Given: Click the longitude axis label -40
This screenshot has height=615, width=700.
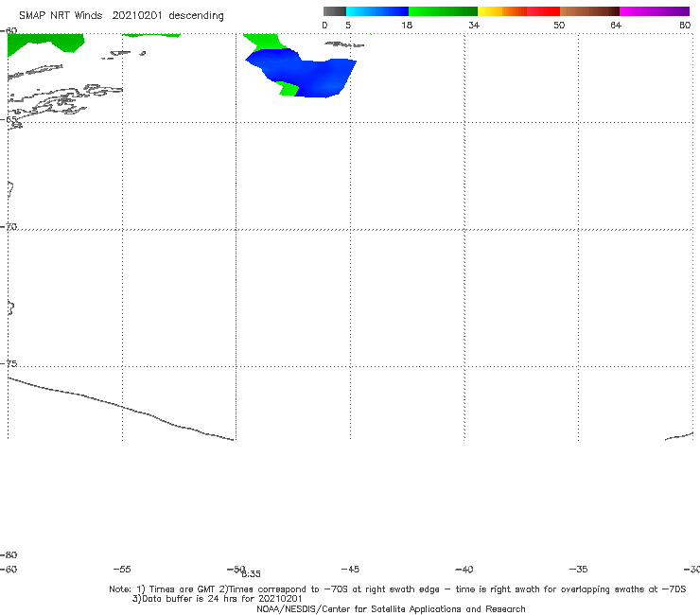Looking at the screenshot, I should pyautogui.click(x=464, y=569).
